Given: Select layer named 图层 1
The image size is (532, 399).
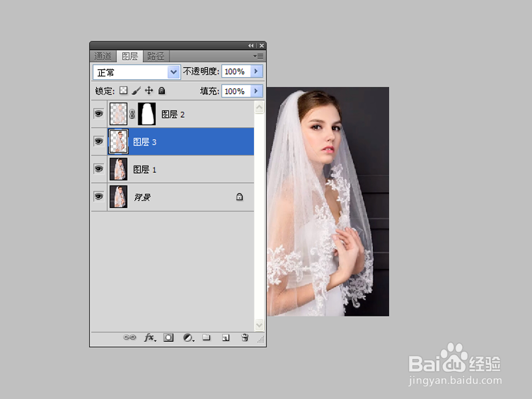Looking at the screenshot, I should tap(144, 170).
